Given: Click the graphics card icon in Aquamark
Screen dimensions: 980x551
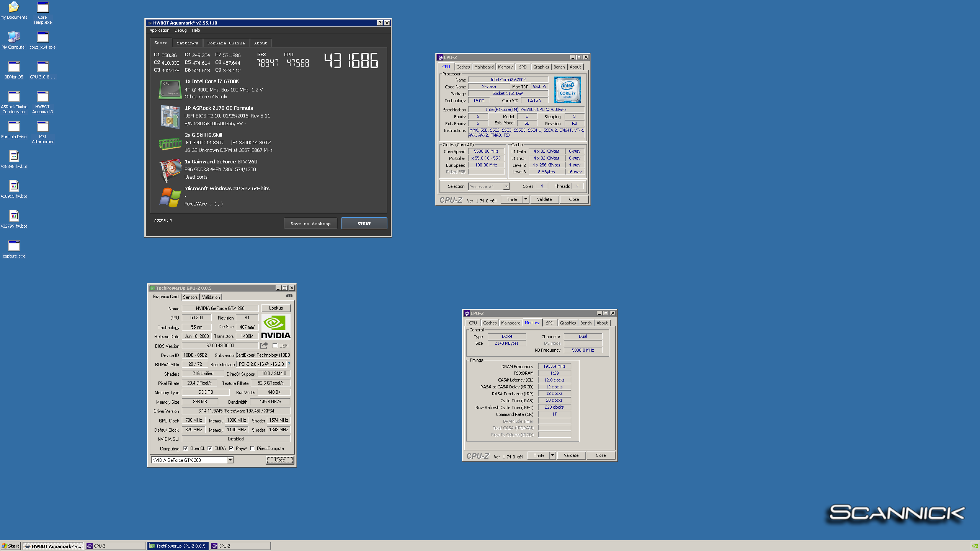Looking at the screenshot, I should coord(170,170).
